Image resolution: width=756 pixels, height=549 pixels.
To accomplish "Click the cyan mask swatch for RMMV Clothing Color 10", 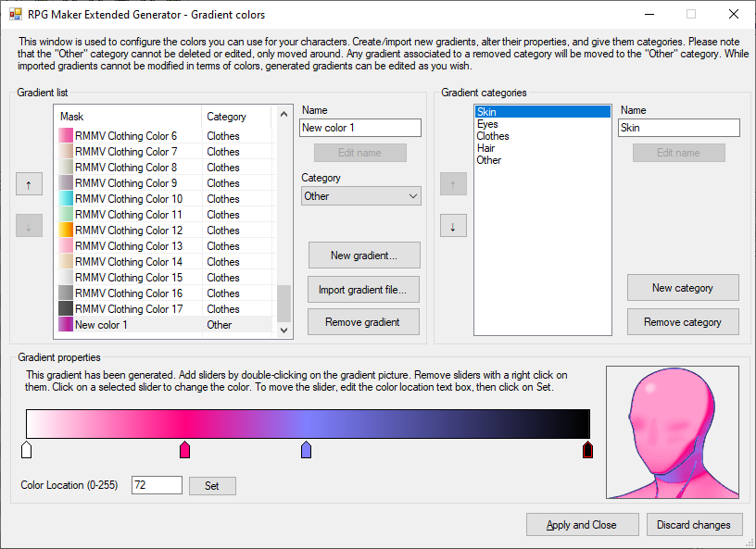I will [65, 198].
